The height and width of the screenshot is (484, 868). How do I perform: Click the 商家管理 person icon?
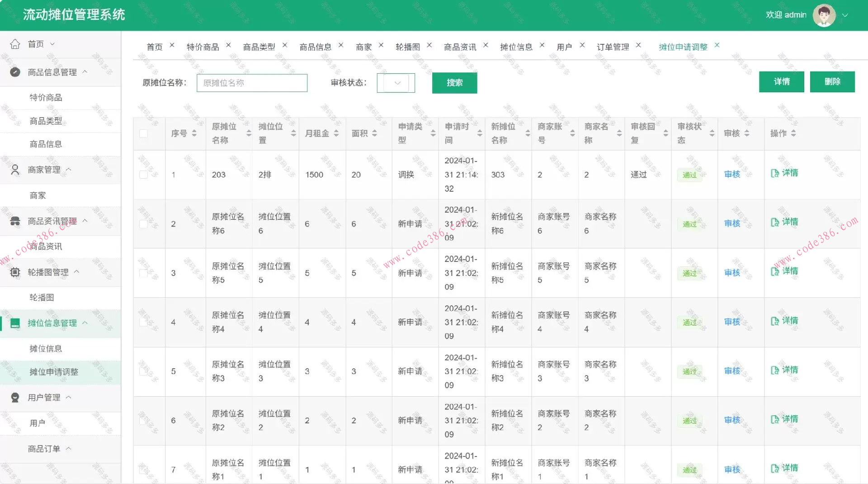click(15, 169)
